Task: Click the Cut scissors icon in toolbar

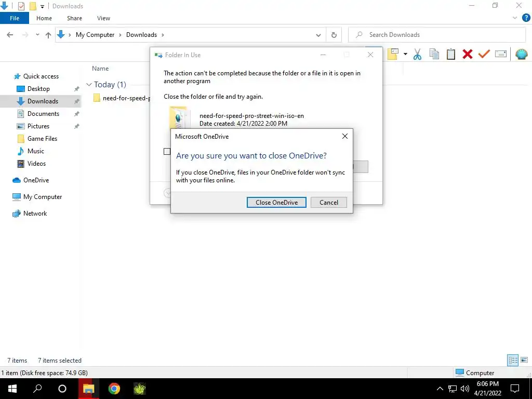Action: point(417,54)
